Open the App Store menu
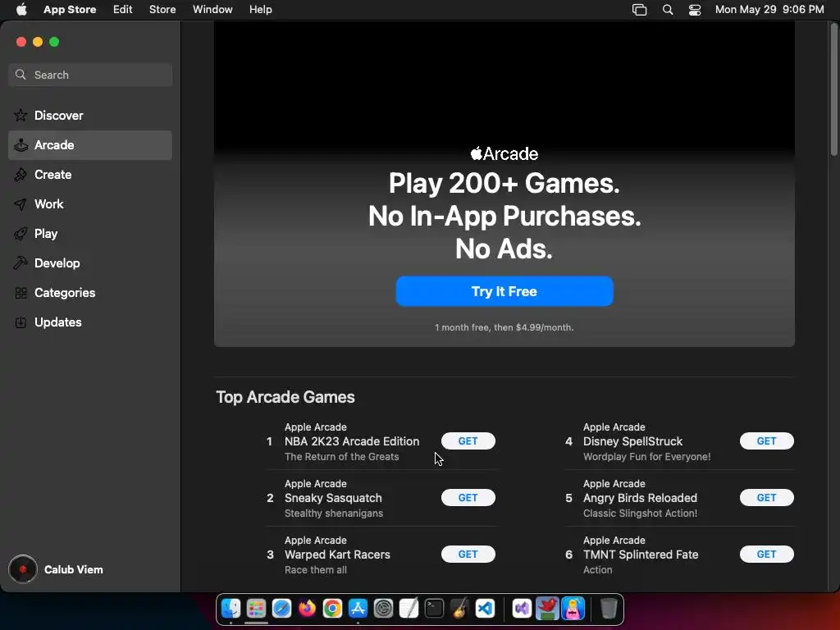The width and height of the screenshot is (840, 630). [70, 10]
